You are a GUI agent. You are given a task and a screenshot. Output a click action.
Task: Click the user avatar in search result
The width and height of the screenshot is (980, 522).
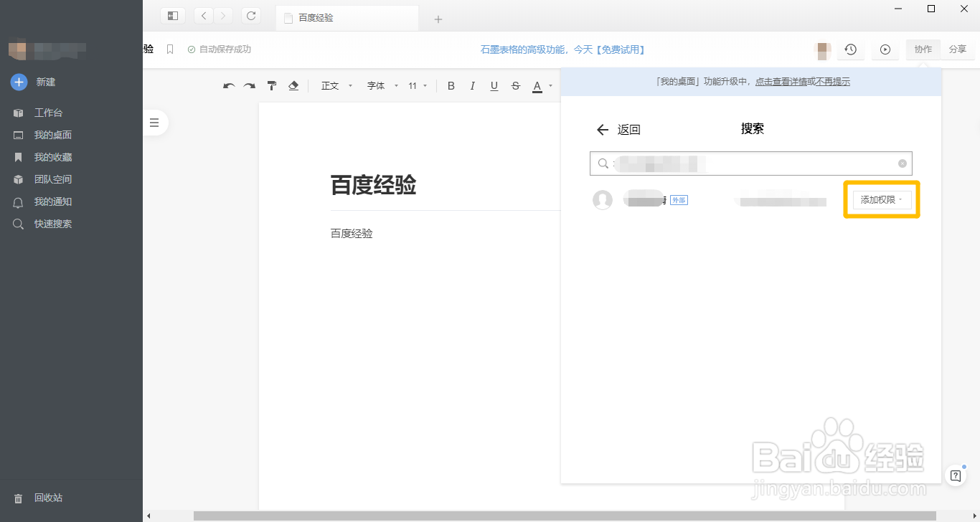603,200
